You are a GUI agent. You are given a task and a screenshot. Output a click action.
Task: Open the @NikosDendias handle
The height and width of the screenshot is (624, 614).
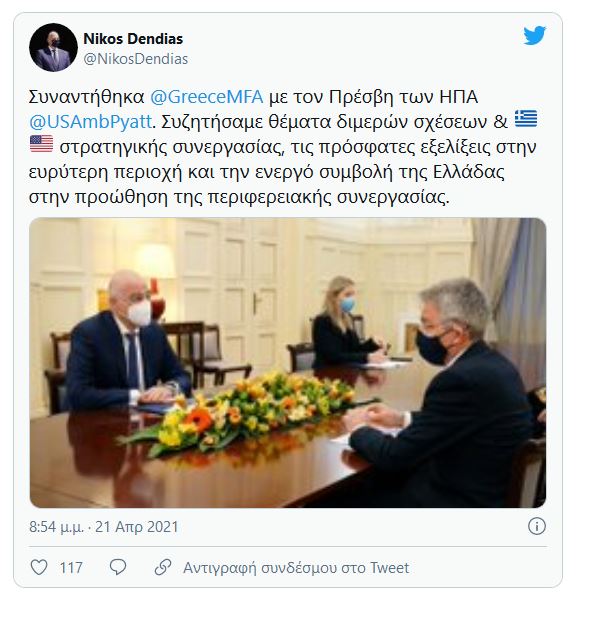click(136, 59)
